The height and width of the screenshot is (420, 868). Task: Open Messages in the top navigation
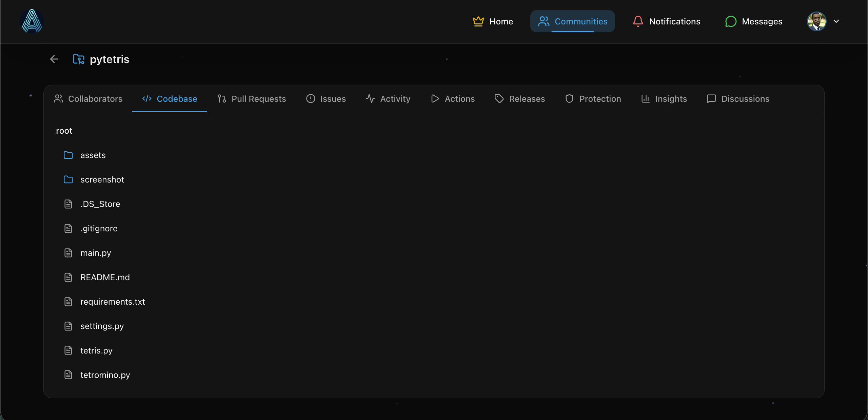(753, 21)
